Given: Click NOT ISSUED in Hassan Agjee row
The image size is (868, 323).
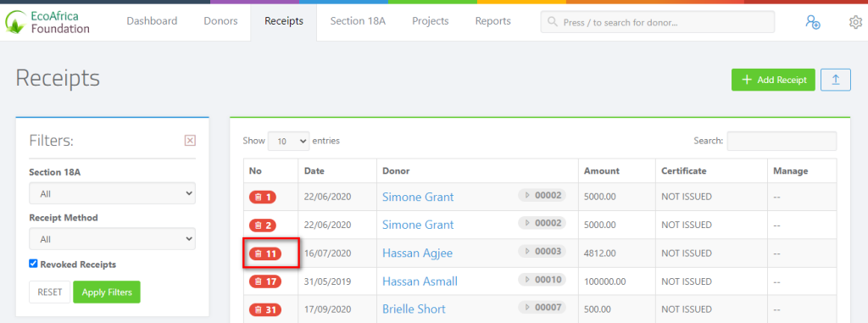Looking at the screenshot, I should [x=687, y=253].
